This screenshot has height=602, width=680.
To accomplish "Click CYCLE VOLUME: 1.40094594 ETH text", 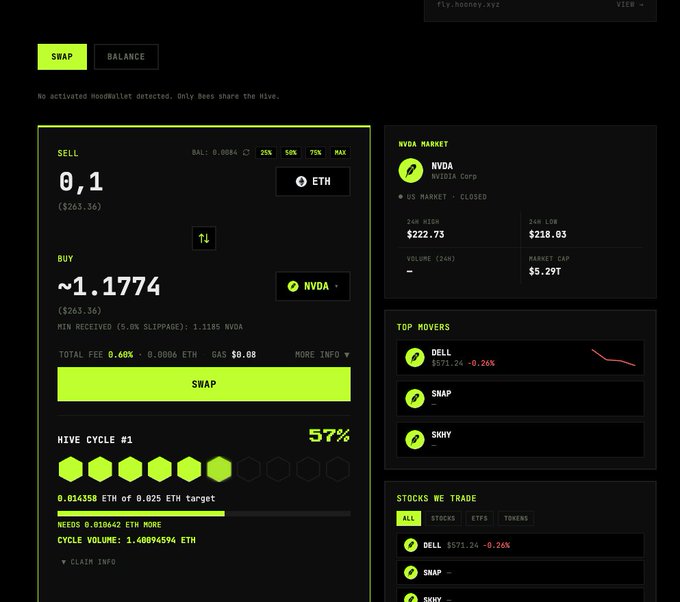I will coord(127,540).
